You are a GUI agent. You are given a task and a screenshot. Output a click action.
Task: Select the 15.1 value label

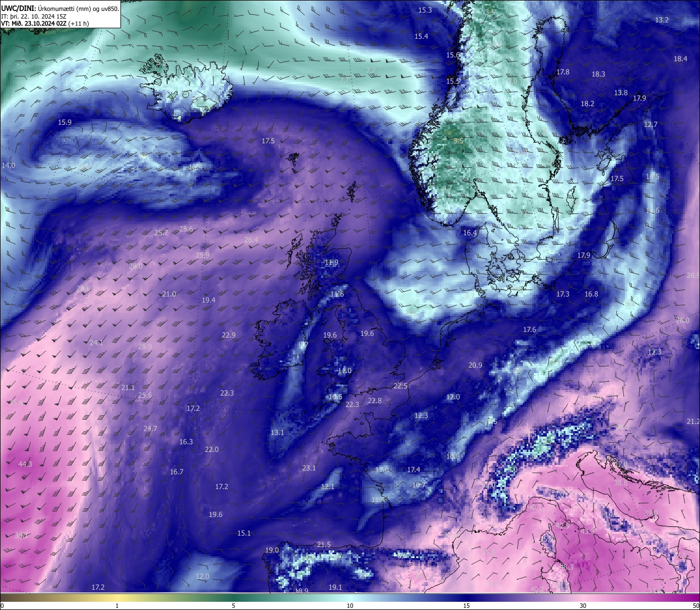[244, 533]
